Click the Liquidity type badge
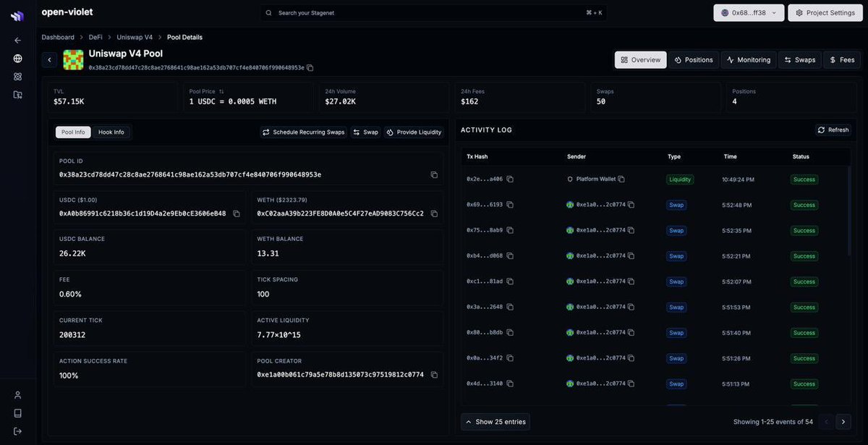The height and width of the screenshot is (445, 868). [680, 179]
